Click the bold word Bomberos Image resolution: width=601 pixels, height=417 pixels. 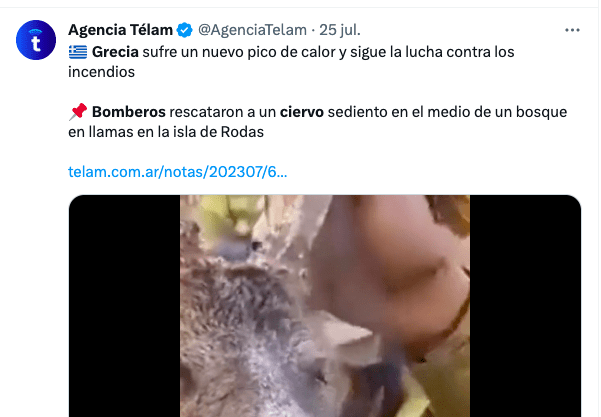[129, 112]
